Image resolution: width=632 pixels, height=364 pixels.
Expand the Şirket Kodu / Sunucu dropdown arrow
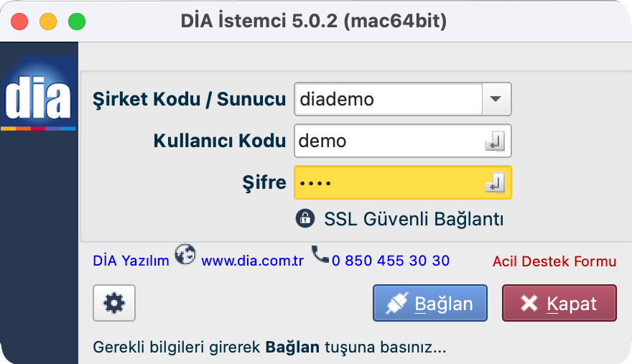496,99
